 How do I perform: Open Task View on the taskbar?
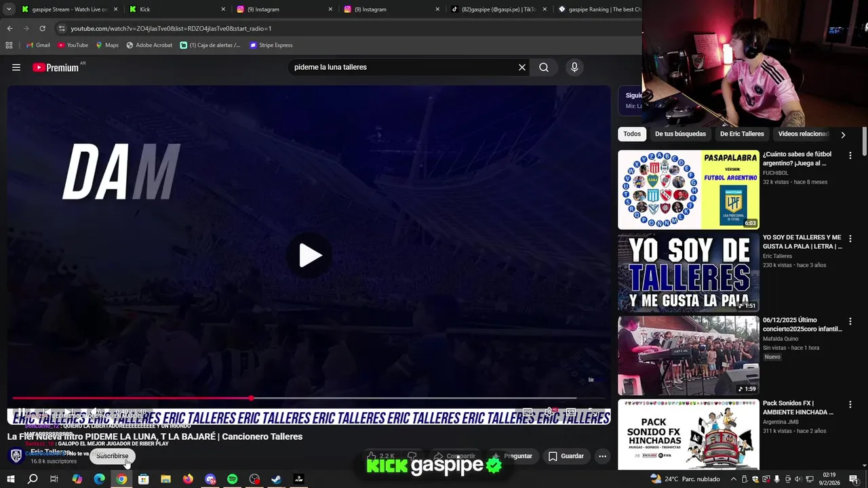point(54,479)
